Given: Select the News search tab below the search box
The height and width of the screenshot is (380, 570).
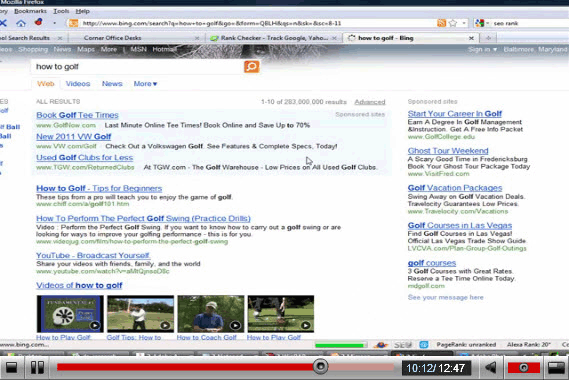Looking at the screenshot, I should coord(112,84).
